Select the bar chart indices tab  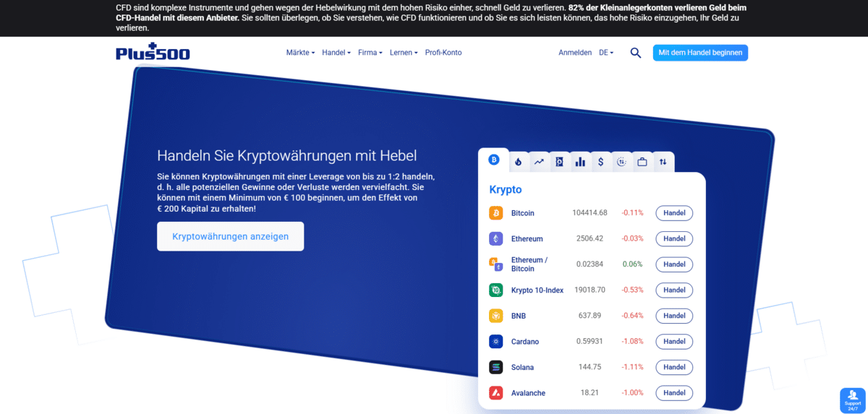point(580,162)
